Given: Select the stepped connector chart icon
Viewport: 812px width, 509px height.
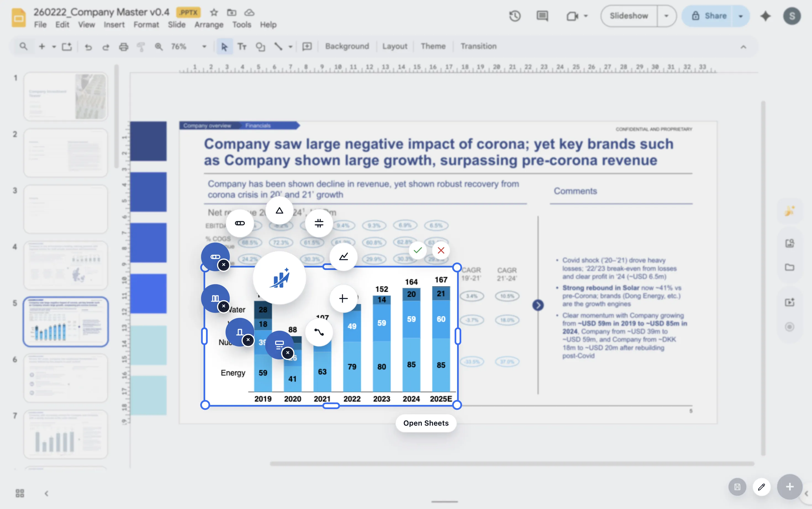Looking at the screenshot, I should [x=319, y=332].
